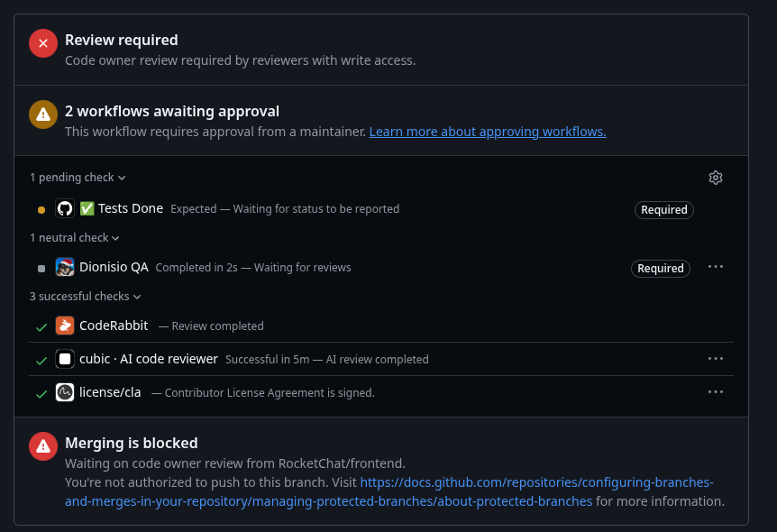Open the checks settings gear icon
This screenshot has width=777, height=532.
[715, 178]
